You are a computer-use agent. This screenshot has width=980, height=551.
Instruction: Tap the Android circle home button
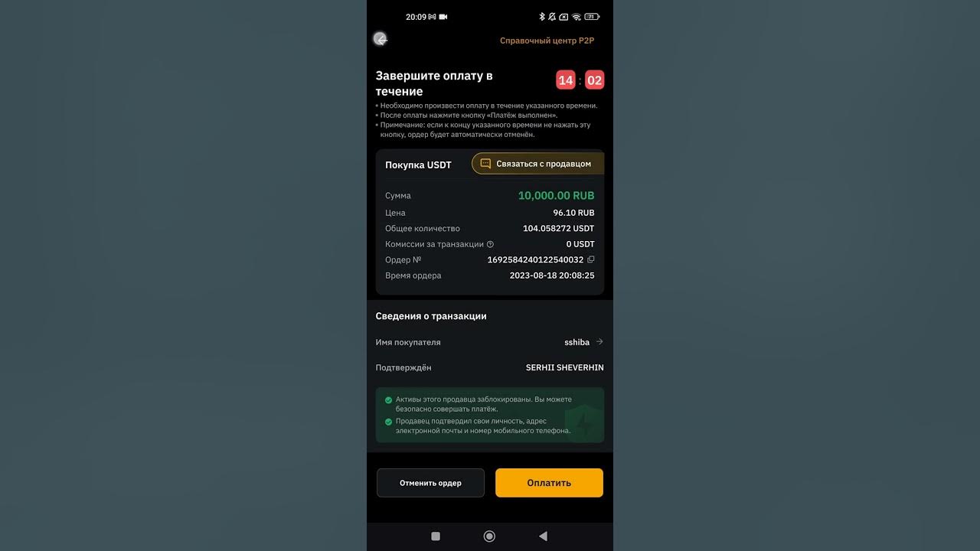(x=489, y=536)
